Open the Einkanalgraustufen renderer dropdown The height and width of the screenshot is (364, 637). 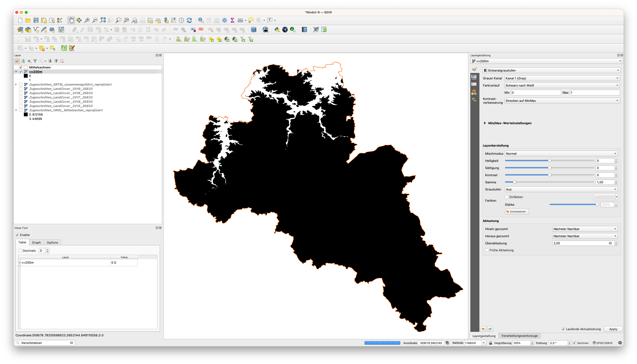coord(551,70)
